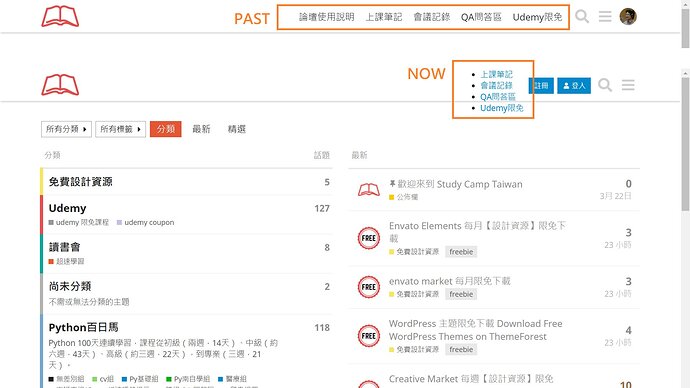Click FREE avatar beside Envato Elements topic

pyautogui.click(x=369, y=238)
